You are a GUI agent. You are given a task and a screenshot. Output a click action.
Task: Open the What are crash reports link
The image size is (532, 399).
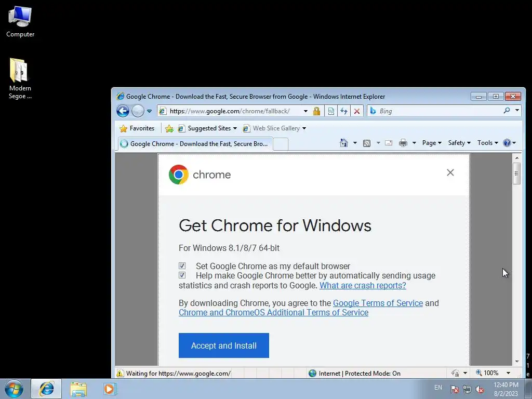pyautogui.click(x=363, y=285)
